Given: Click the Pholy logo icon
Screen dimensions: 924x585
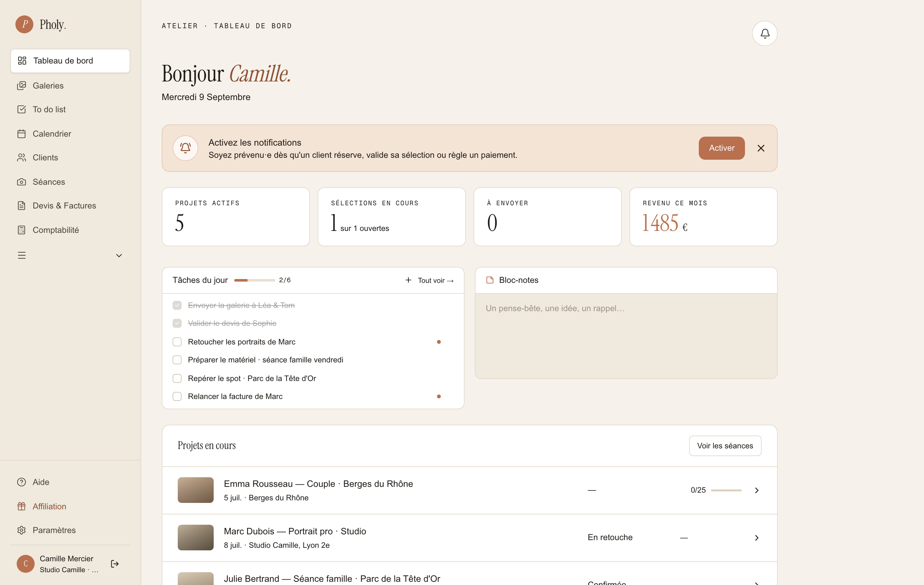Looking at the screenshot, I should pyautogui.click(x=24, y=25).
